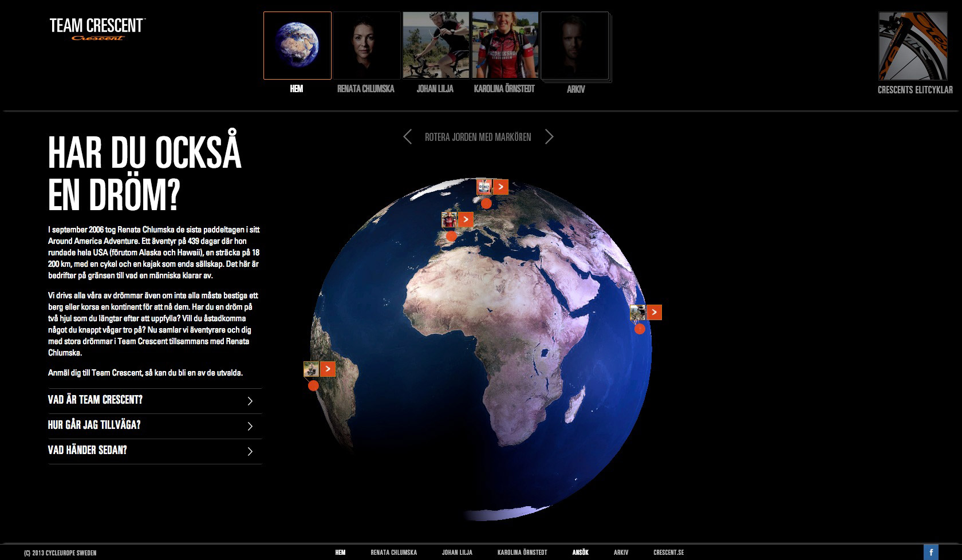Select the Hem globe thumbnail tab
The image size is (962, 560).
[x=297, y=46]
